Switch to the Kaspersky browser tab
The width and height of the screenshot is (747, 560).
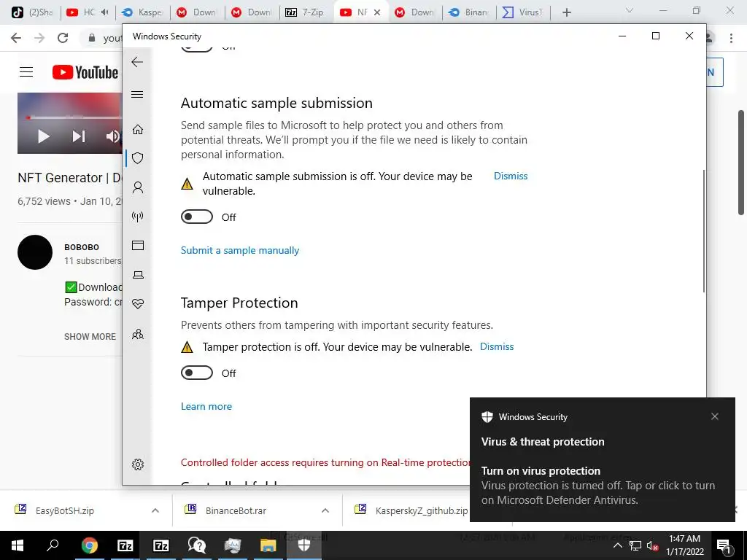point(142,12)
